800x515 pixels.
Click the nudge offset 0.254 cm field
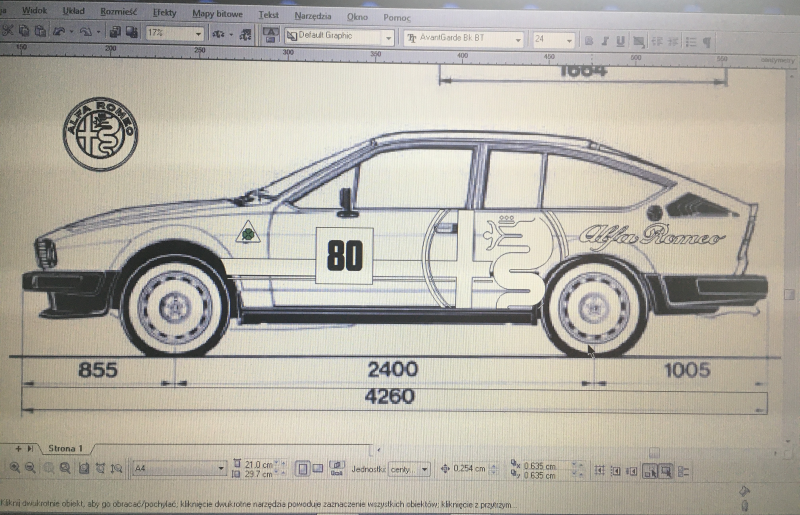(470, 469)
